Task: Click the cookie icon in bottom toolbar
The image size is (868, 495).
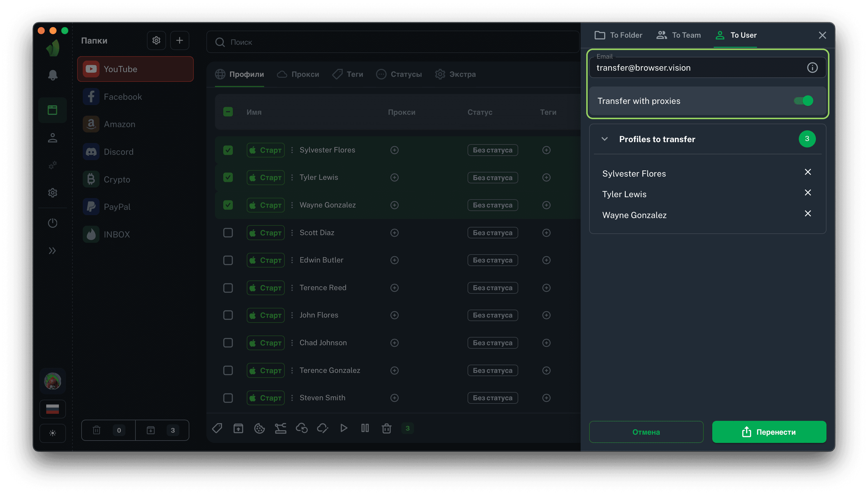Action: coord(259,428)
